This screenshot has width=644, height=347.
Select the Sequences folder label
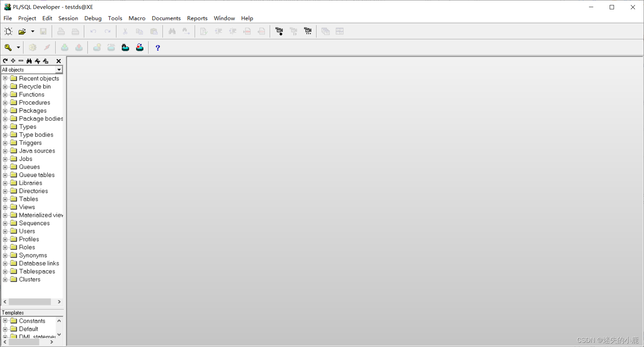tap(34, 223)
